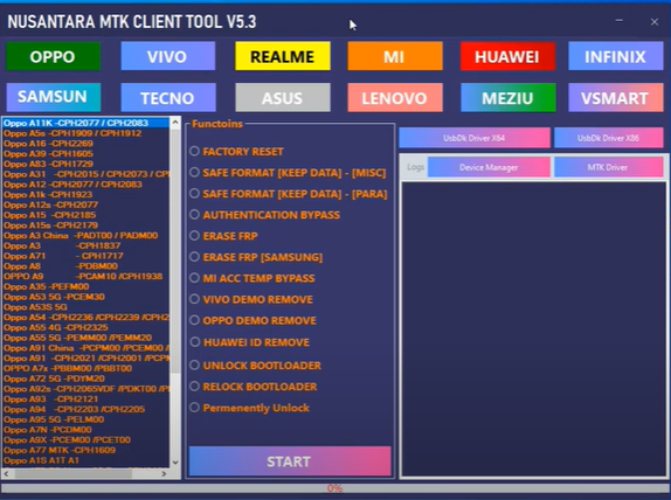Select Oppo A55 4G -CPH2325

coord(86,327)
